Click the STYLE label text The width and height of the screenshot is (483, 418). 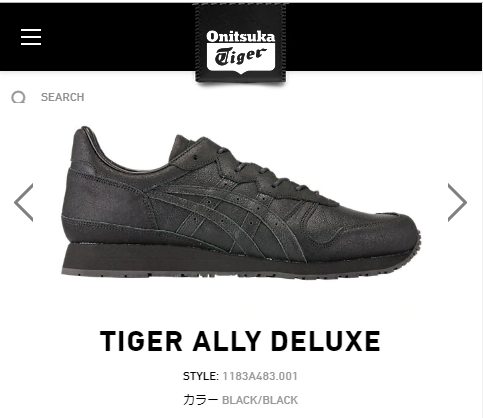[x=200, y=376]
